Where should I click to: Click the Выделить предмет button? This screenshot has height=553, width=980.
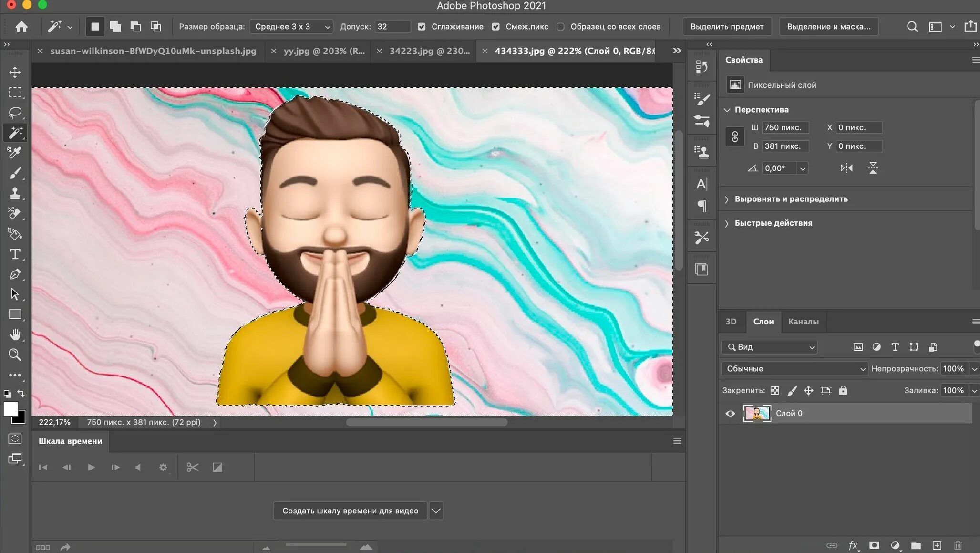click(x=727, y=27)
